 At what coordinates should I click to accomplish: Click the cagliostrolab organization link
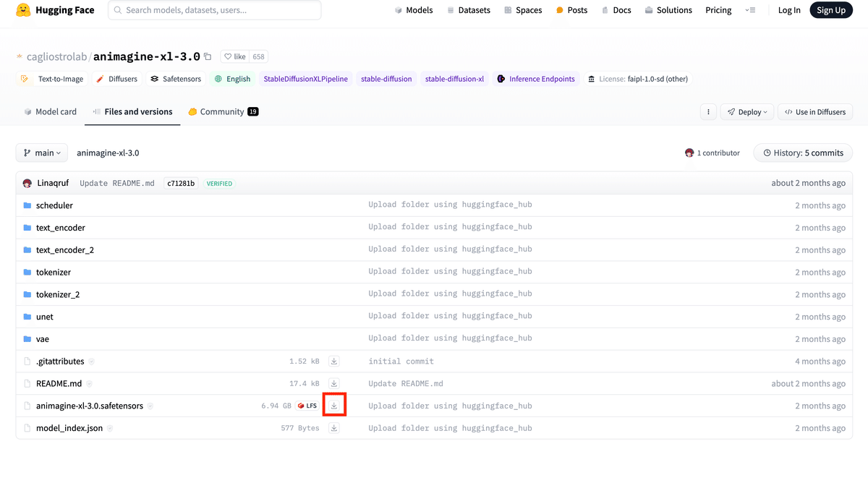click(x=57, y=56)
